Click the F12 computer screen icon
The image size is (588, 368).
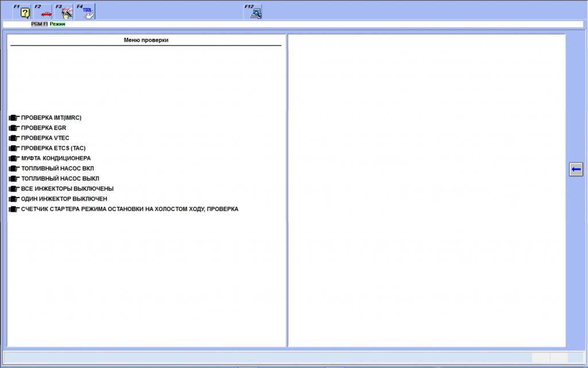click(256, 12)
